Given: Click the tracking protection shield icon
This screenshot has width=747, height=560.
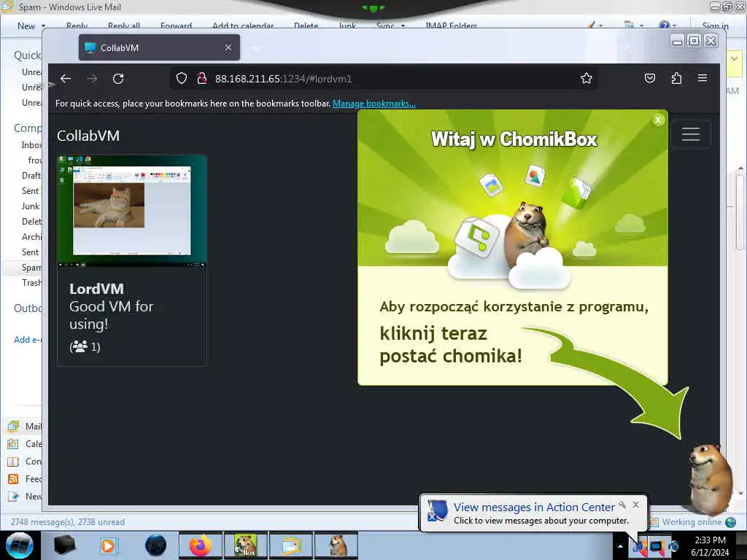Looking at the screenshot, I should click(182, 78).
